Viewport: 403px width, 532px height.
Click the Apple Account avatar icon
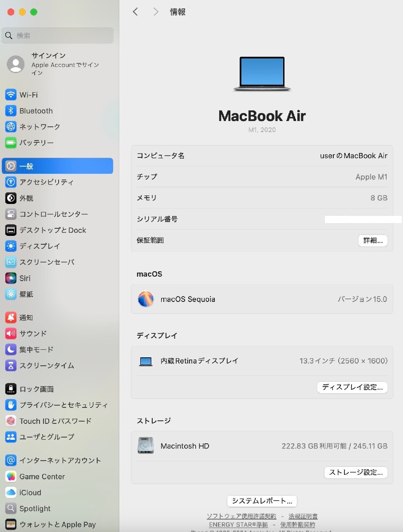tap(16, 64)
